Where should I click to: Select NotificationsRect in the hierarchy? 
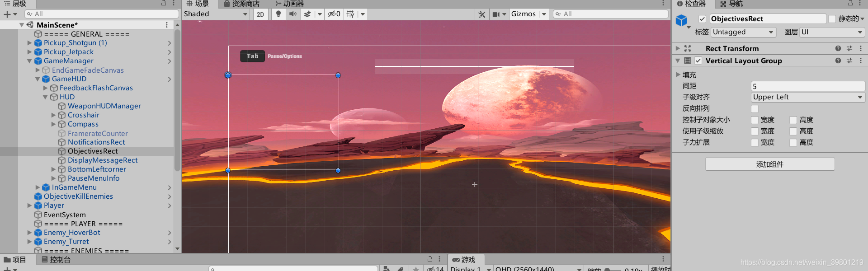(x=96, y=142)
